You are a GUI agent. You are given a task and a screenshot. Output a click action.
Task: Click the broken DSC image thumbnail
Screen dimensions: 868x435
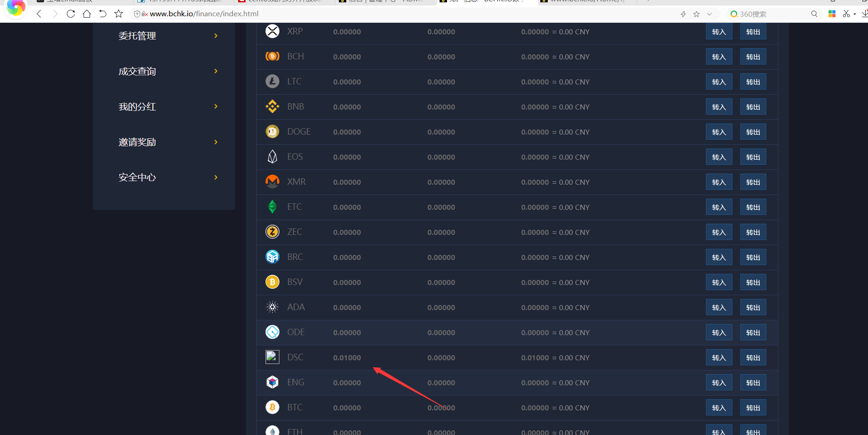click(x=272, y=357)
